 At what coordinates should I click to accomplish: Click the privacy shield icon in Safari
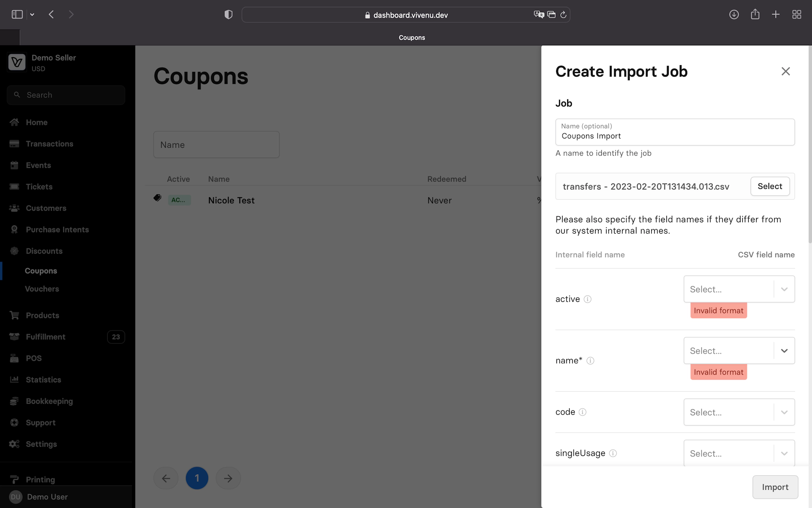(x=228, y=15)
